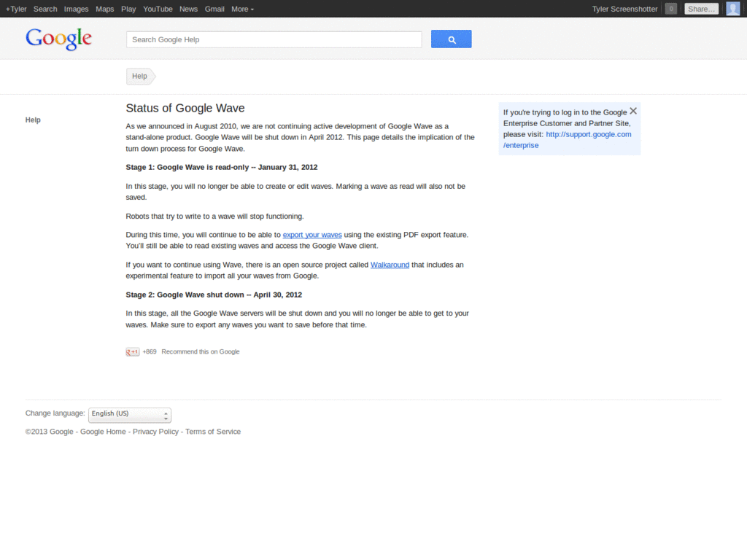Image resolution: width=747 pixels, height=560 pixels.
Task: Open News in the top bar
Action: [189, 9]
